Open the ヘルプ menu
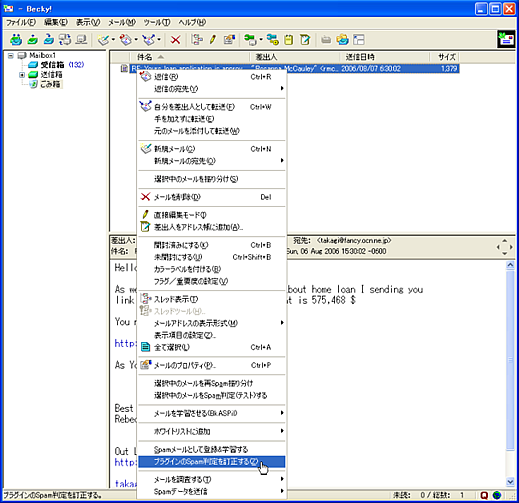The height and width of the screenshot is (503, 519). [x=192, y=22]
